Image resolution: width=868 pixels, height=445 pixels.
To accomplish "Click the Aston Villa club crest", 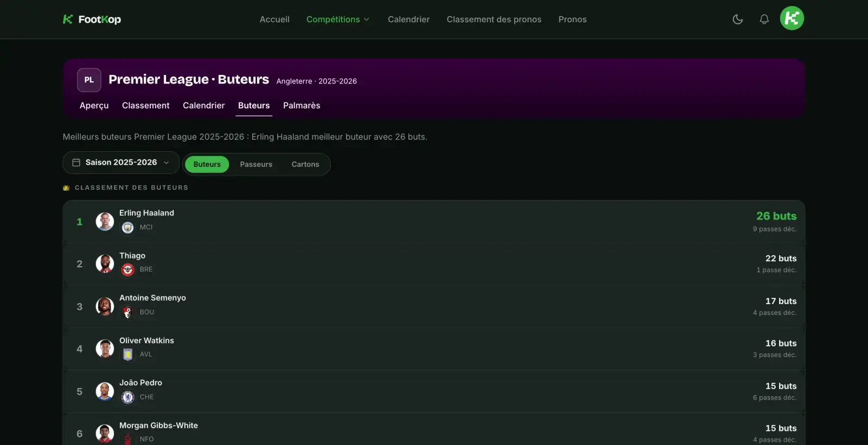I will click(x=127, y=354).
